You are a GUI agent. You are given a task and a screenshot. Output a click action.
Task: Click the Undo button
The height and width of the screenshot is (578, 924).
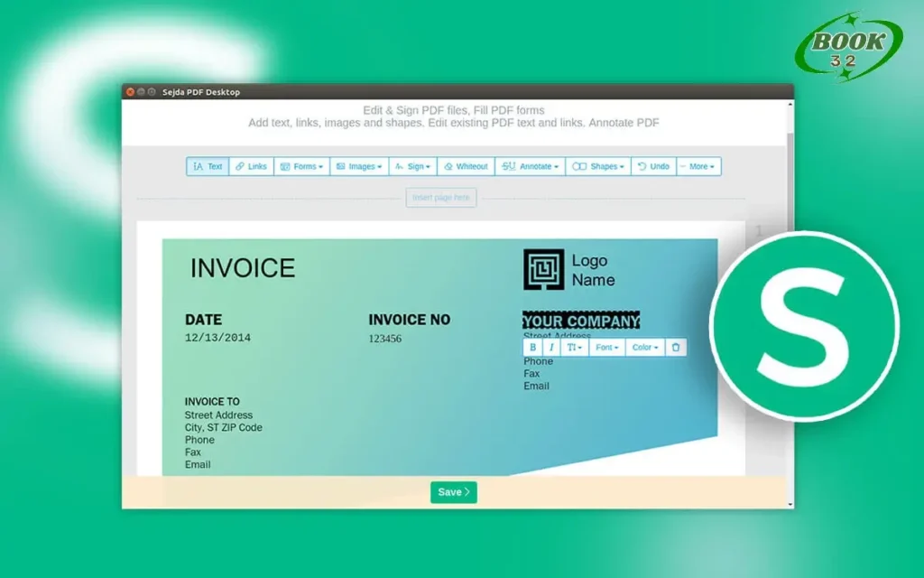point(653,166)
